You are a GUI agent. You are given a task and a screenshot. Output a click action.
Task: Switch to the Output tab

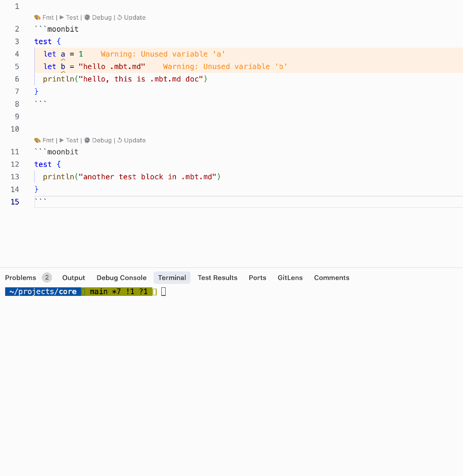pos(73,278)
